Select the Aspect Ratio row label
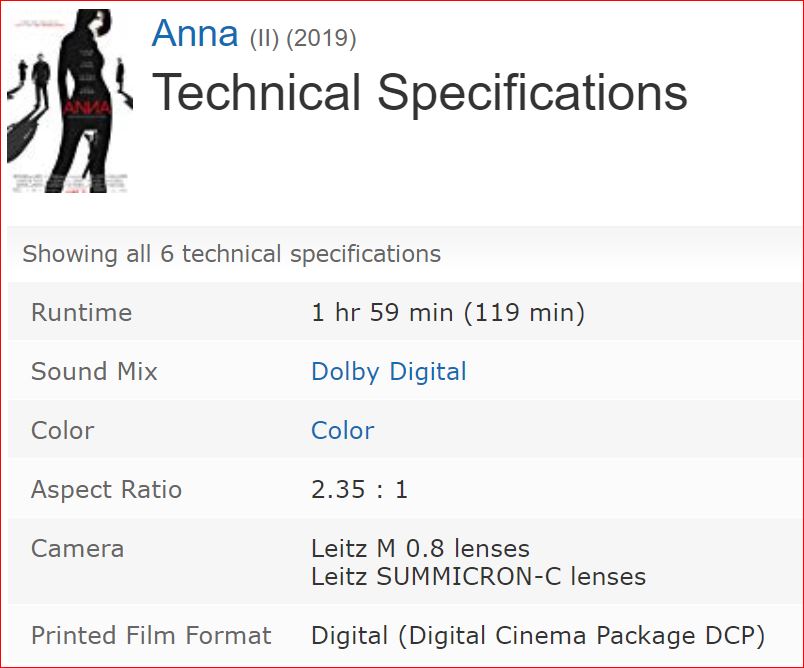The height and width of the screenshot is (668, 804). pos(105,489)
